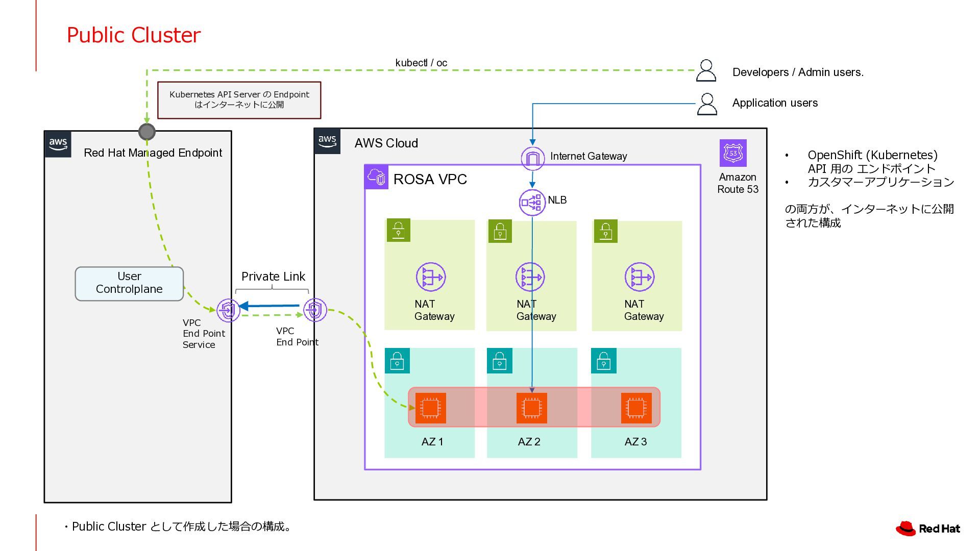Click the ROSA VPC cloud icon
The height and width of the screenshot is (551, 980).
coord(377,178)
